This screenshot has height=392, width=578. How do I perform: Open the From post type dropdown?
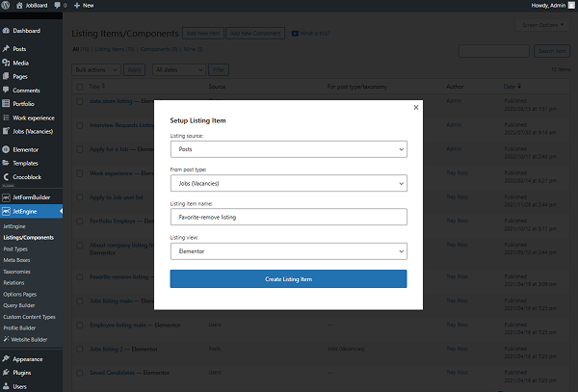coord(289,183)
